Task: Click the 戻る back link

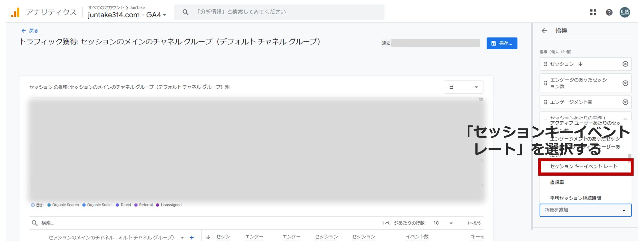Action: [29, 30]
